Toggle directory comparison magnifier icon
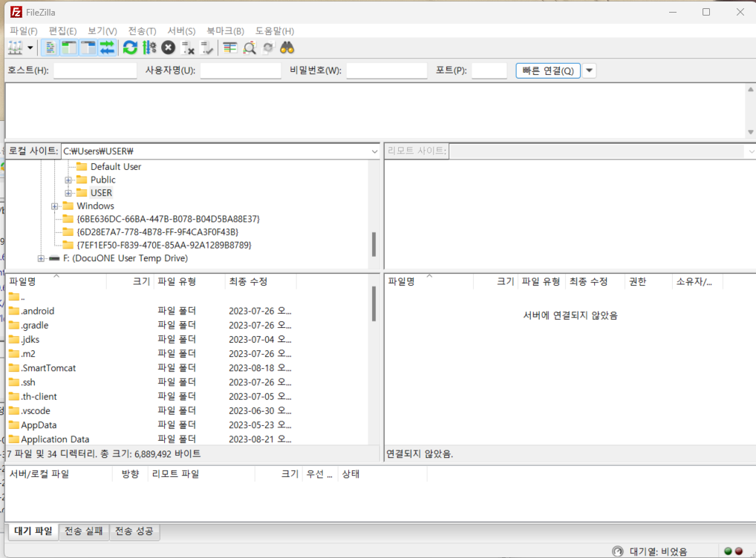The image size is (756, 558). pyautogui.click(x=250, y=47)
